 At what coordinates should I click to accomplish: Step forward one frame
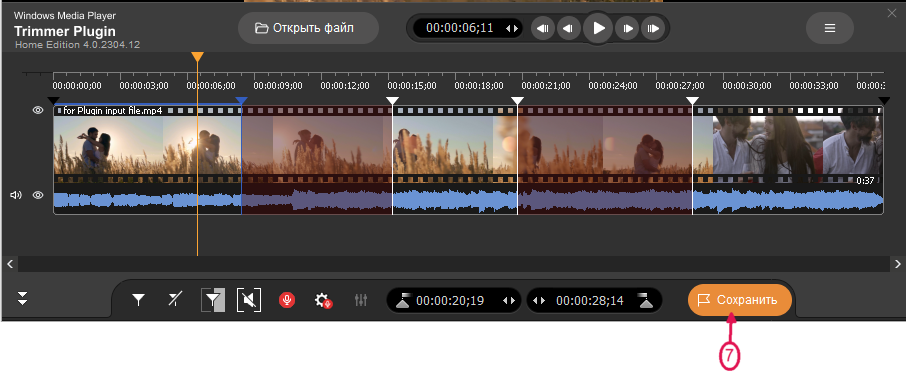tap(627, 28)
